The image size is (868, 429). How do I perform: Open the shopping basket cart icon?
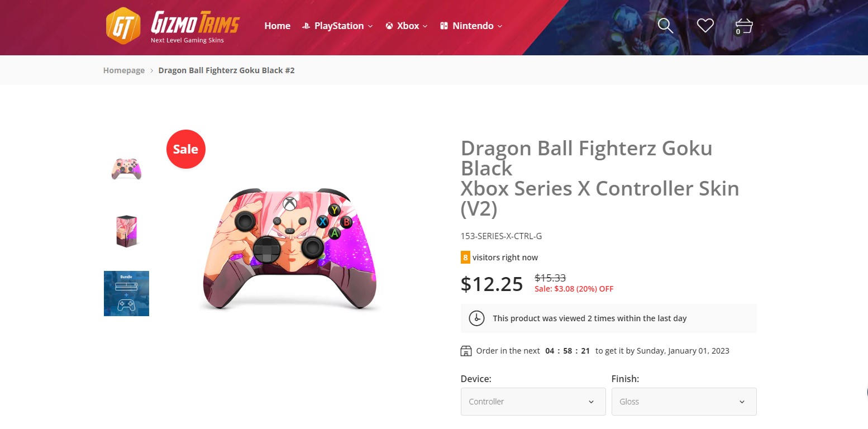743,26
